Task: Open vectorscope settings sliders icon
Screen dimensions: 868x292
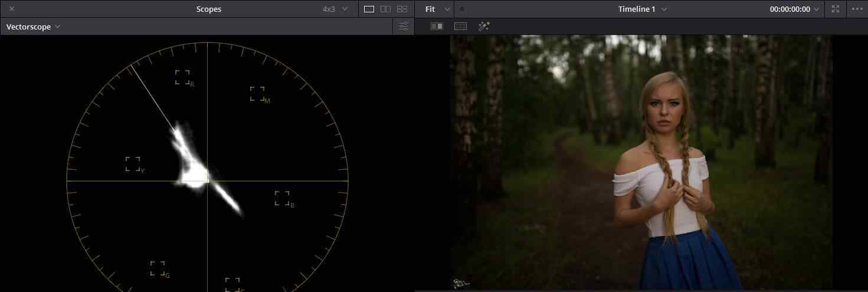Action: [404, 26]
